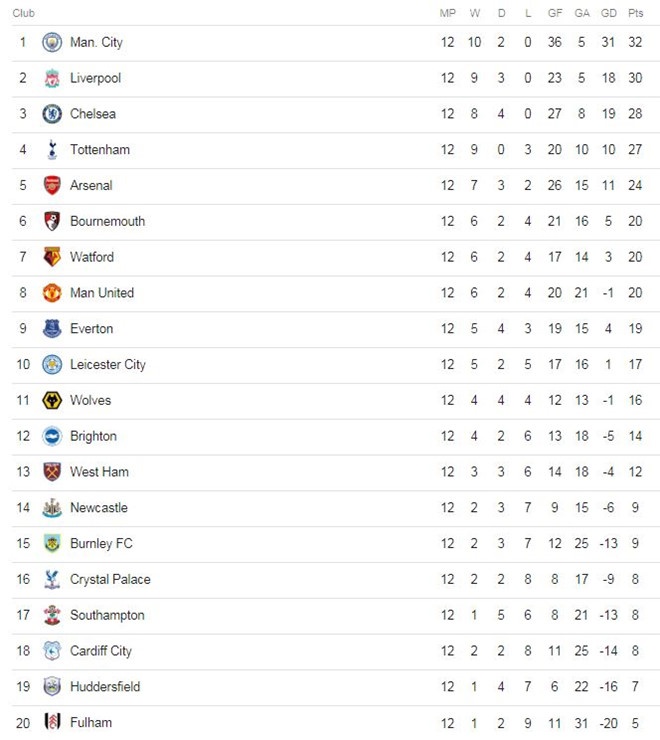
Task: Open the Huddersfield club link
Action: pyautogui.click(x=105, y=687)
